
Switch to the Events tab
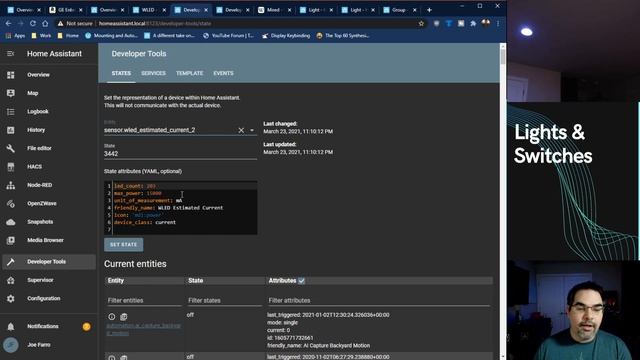(223, 73)
